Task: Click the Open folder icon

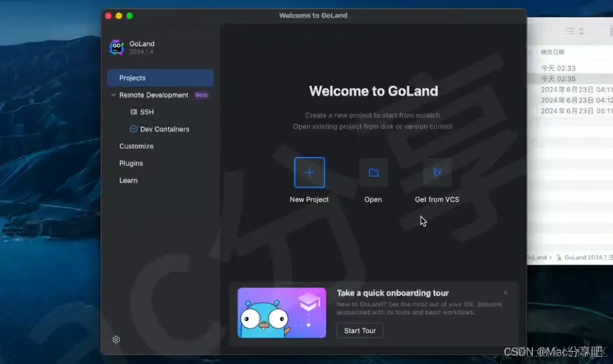Action: tap(374, 172)
